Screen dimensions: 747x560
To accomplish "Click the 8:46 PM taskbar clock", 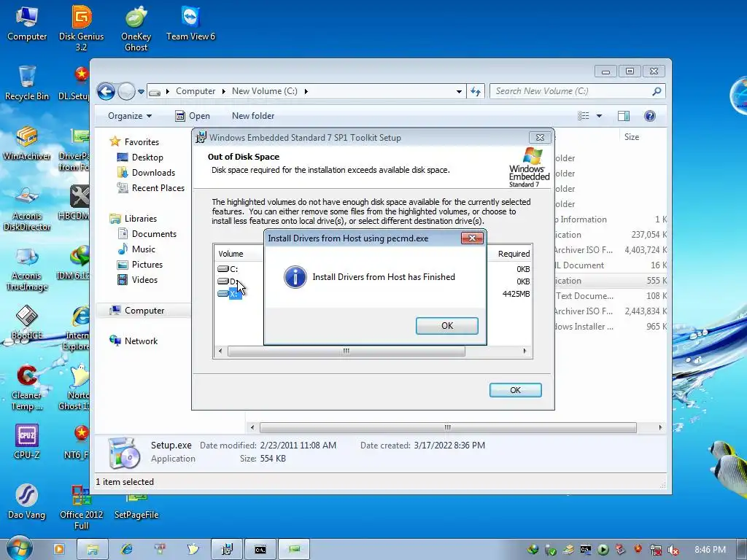I will coord(710,550).
